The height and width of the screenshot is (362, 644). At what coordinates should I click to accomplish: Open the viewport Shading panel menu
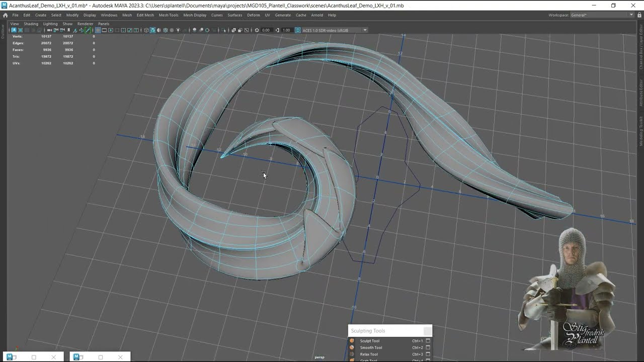coord(31,24)
